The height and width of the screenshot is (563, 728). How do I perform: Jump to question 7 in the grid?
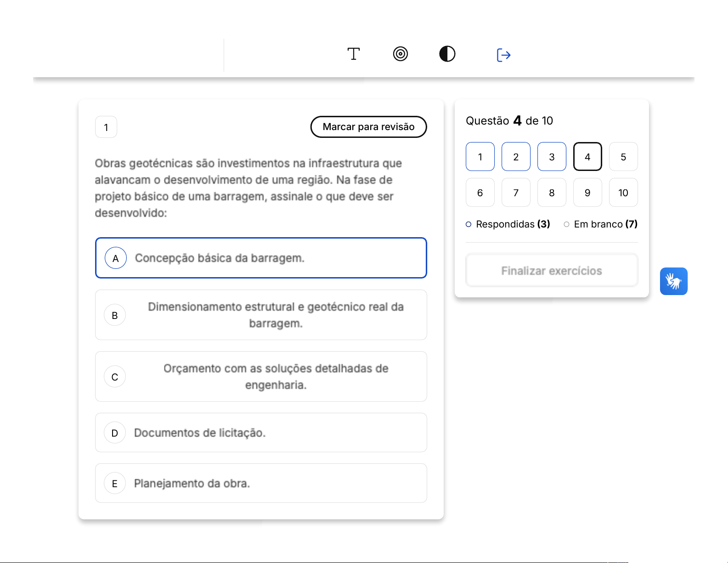[516, 193]
